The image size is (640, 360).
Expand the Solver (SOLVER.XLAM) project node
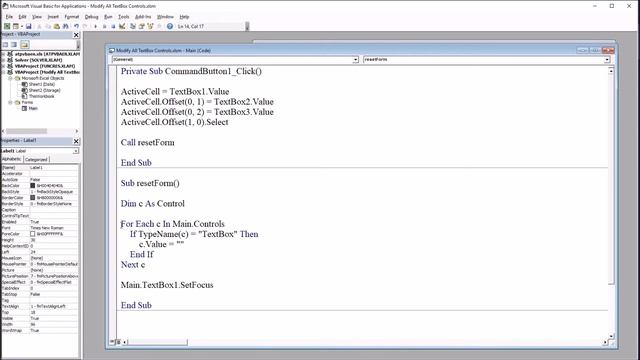pyautogui.click(x=4, y=60)
